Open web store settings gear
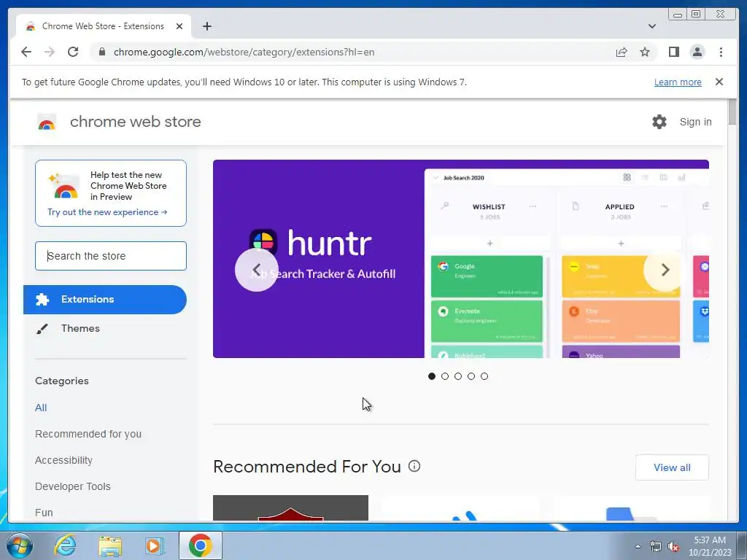 [x=659, y=122]
